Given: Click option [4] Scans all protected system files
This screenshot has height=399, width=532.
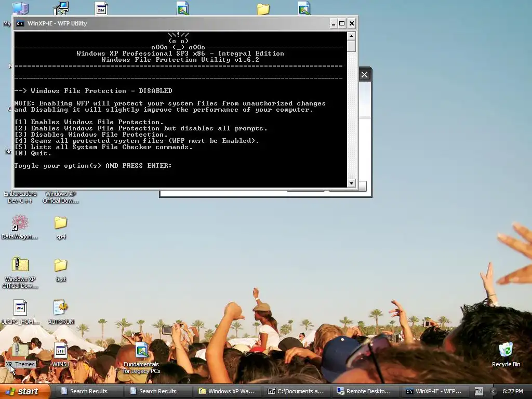Looking at the screenshot, I should point(137,140).
